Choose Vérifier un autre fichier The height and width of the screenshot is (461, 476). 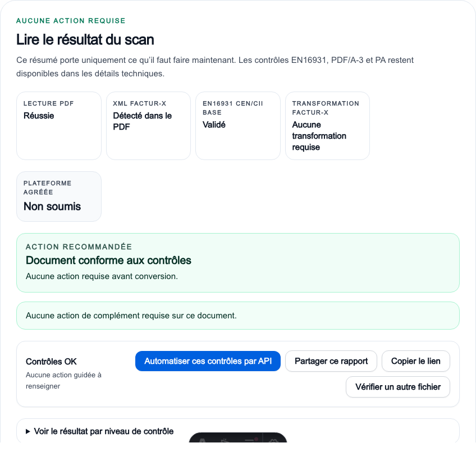coord(398,387)
